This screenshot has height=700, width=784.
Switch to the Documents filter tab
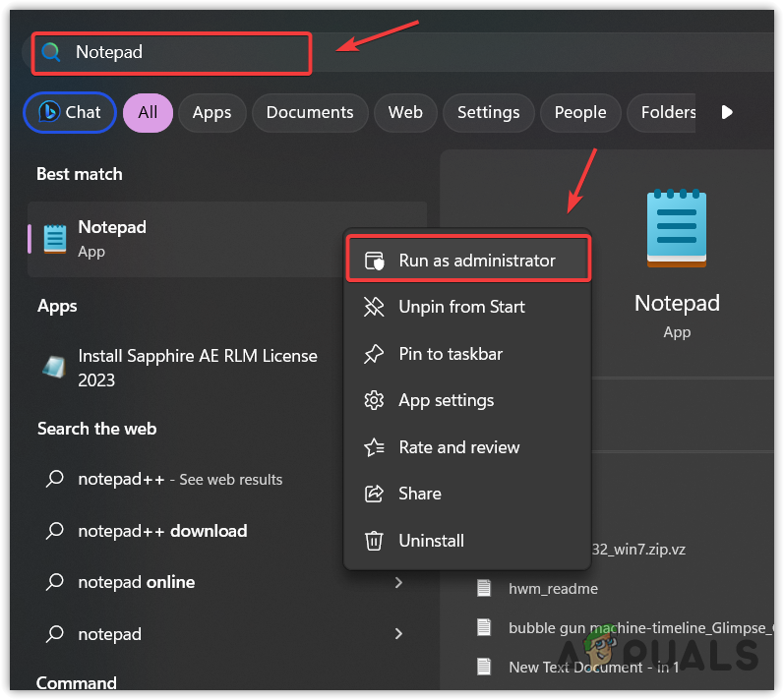310,112
